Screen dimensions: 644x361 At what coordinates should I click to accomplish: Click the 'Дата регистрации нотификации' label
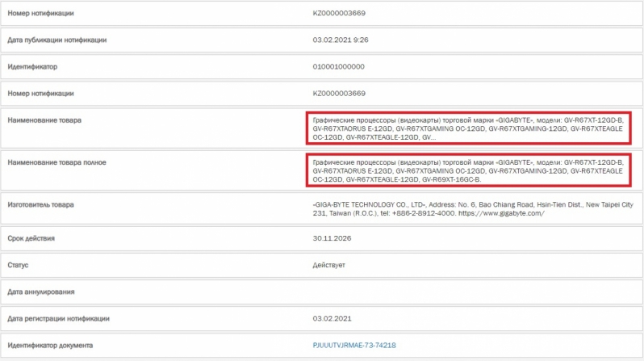(x=58, y=319)
